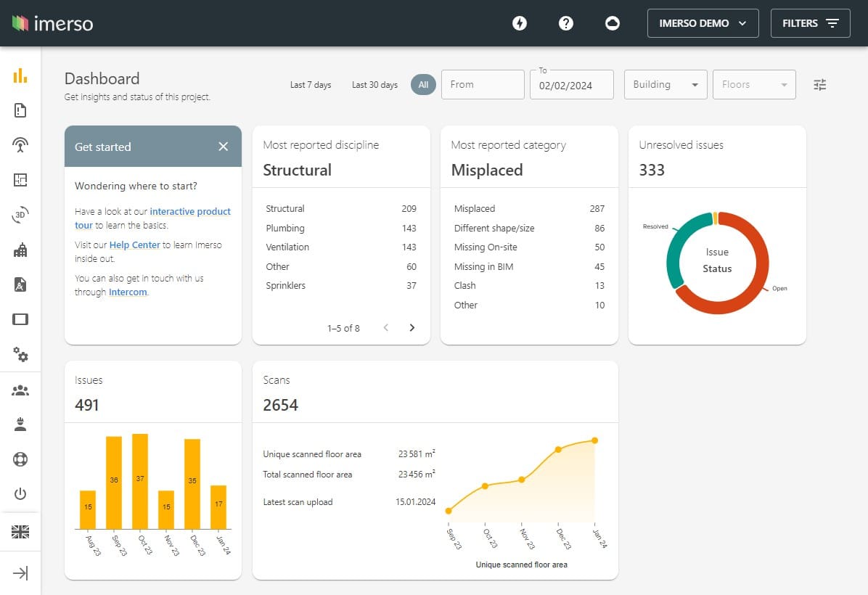
Task: Open the Dashboard bar chart sidebar icon
Action: [x=20, y=75]
